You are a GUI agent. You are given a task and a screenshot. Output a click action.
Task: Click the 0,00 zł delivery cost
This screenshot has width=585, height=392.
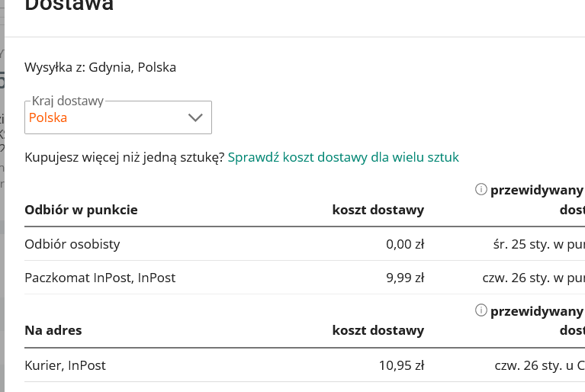point(405,244)
